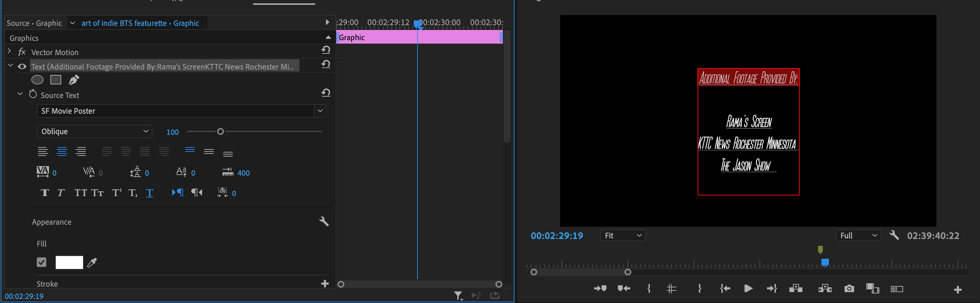Play the program monitor

(x=748, y=289)
